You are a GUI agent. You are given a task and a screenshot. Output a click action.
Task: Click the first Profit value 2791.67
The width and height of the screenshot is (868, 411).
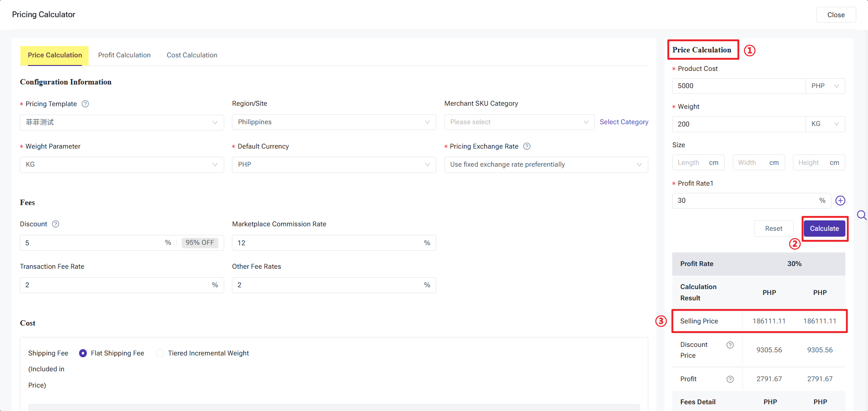[769, 379]
